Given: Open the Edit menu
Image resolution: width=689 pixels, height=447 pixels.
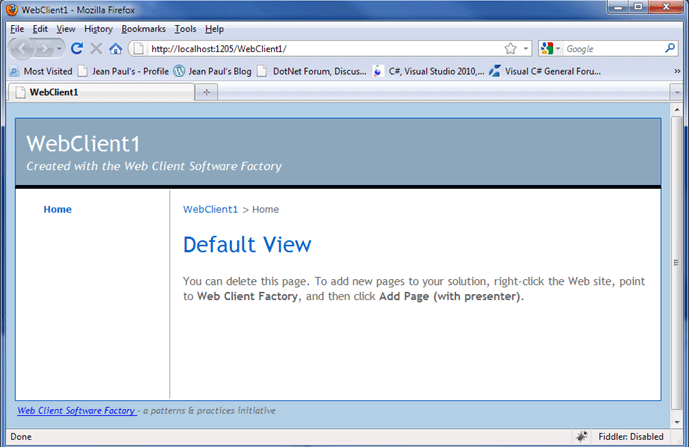Looking at the screenshot, I should (x=40, y=29).
